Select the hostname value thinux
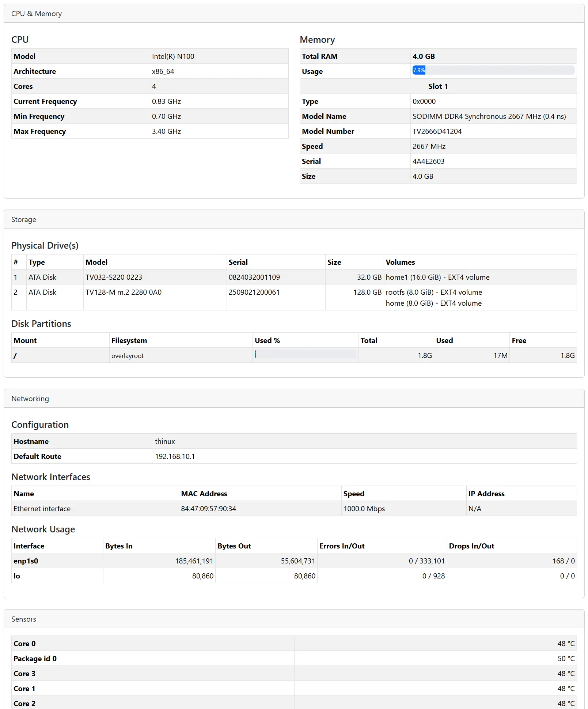 tap(165, 441)
